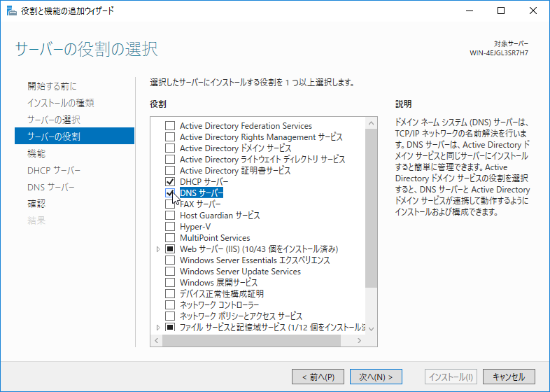550x392 pixels.
Task: Check Active Directory ドメイン サービス checkbox
Action: [x=170, y=148]
